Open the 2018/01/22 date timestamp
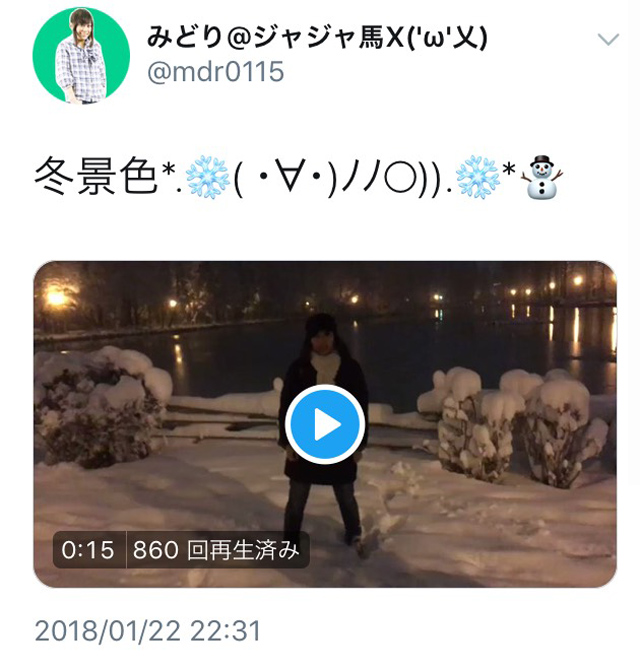Screen dimensions: 640x669 click(108, 631)
